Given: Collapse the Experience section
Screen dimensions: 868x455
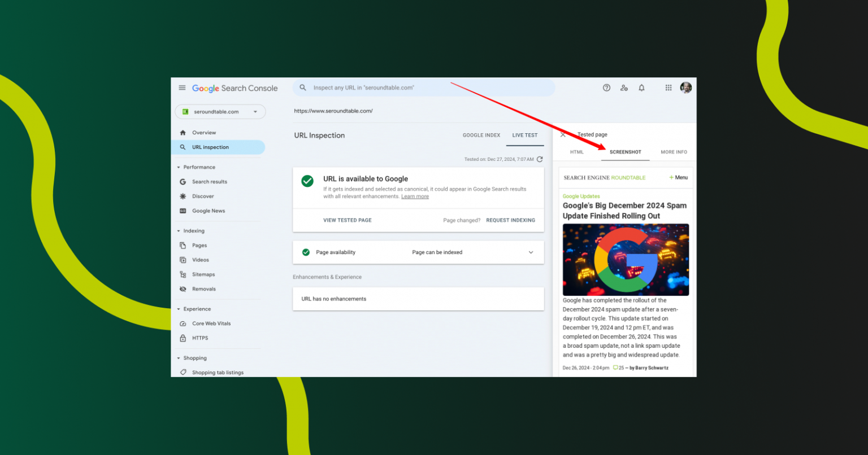Looking at the screenshot, I should [x=179, y=309].
